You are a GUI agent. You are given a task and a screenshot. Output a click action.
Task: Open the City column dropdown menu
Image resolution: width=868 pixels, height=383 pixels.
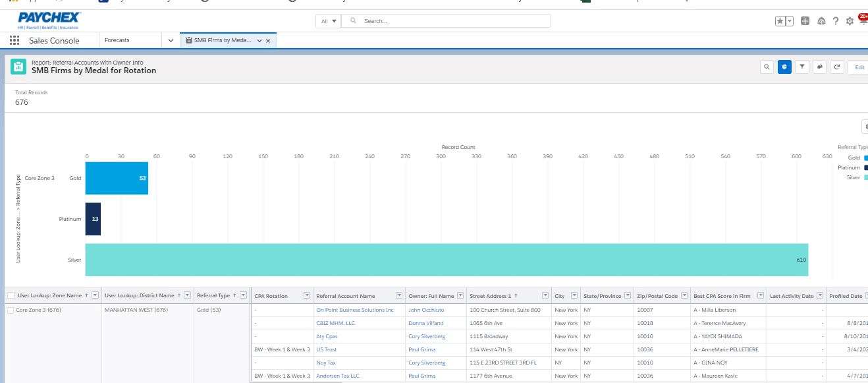pyautogui.click(x=574, y=296)
